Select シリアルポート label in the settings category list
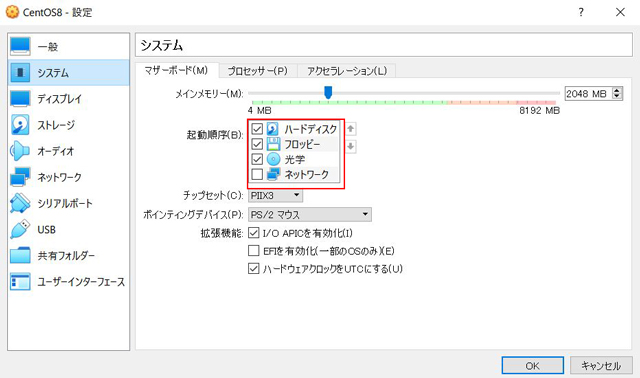Image resolution: width=640 pixels, height=378 pixels. 65,203
